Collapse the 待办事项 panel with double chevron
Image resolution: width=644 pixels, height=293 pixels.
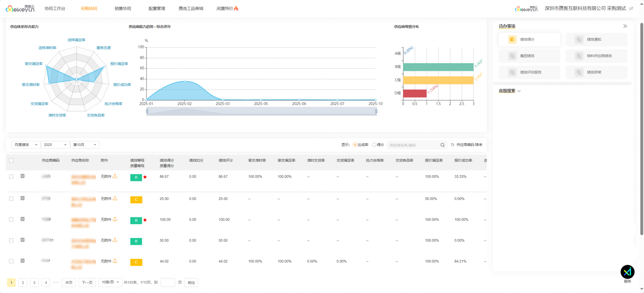click(625, 26)
